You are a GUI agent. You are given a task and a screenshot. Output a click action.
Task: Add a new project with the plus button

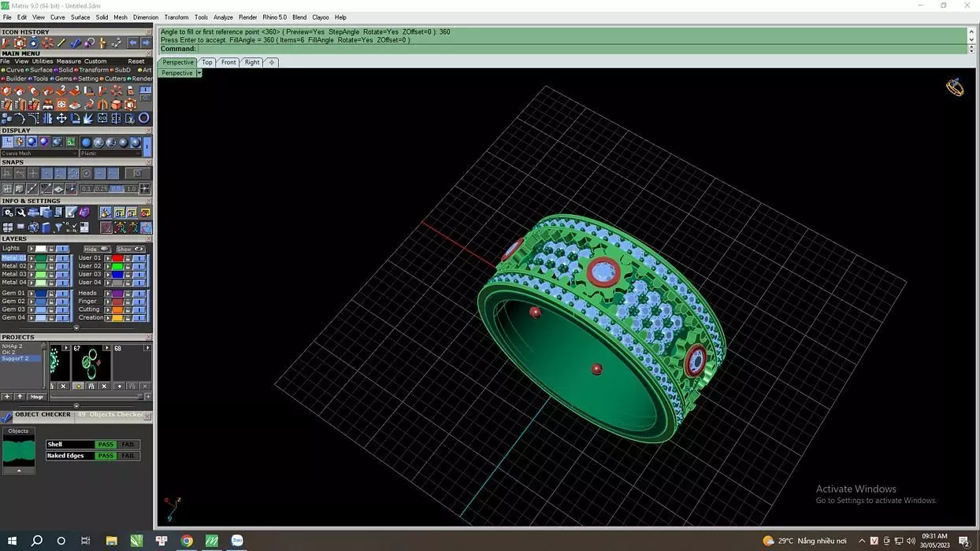(7, 397)
